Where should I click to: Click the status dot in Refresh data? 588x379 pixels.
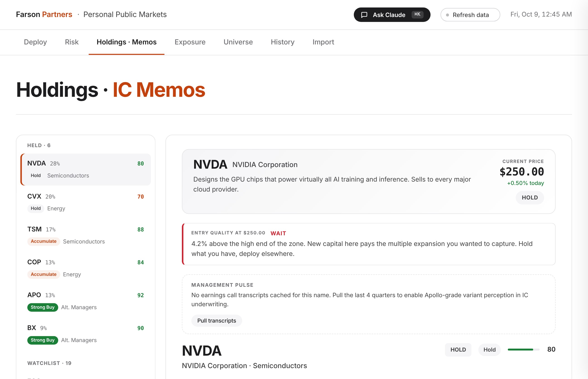pyautogui.click(x=447, y=15)
